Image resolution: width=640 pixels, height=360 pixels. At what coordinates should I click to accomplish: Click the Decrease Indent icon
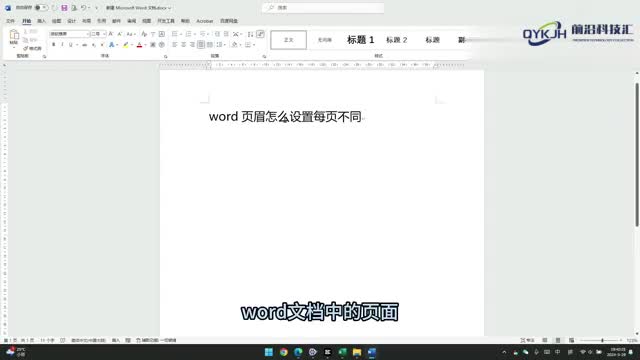click(217, 34)
